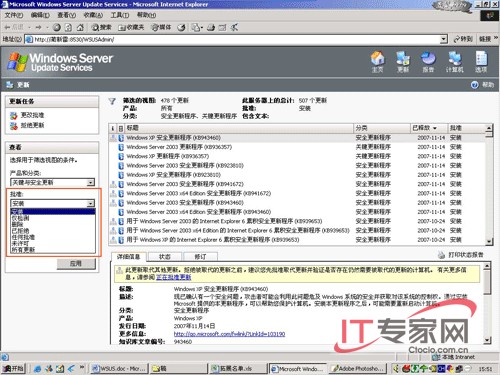Select 已拒绝 in the approval dropdown list

tap(53, 231)
